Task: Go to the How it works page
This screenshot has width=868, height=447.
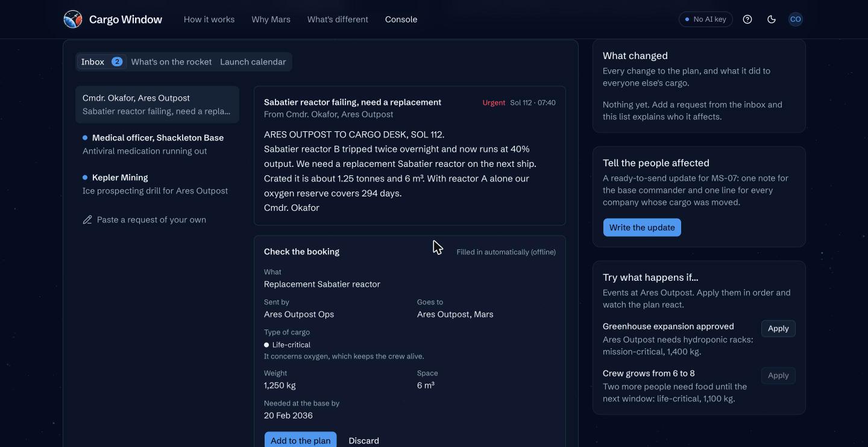Action: [209, 19]
